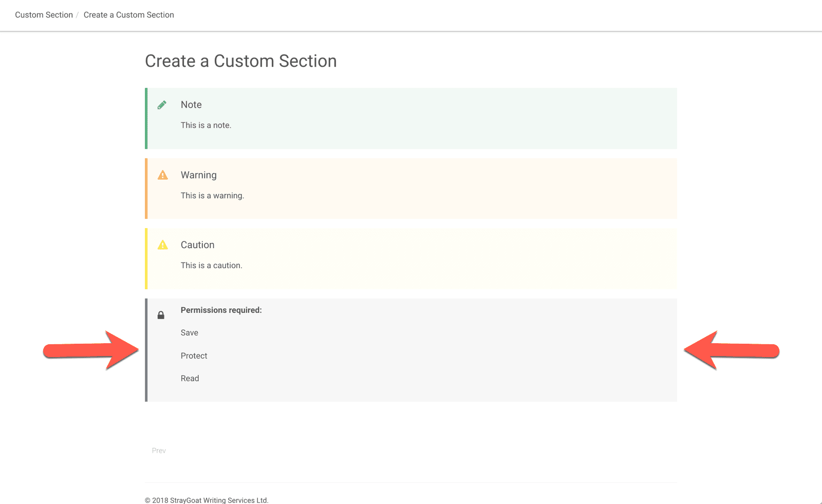Expand the Note section header
The image size is (822, 504).
pos(191,104)
